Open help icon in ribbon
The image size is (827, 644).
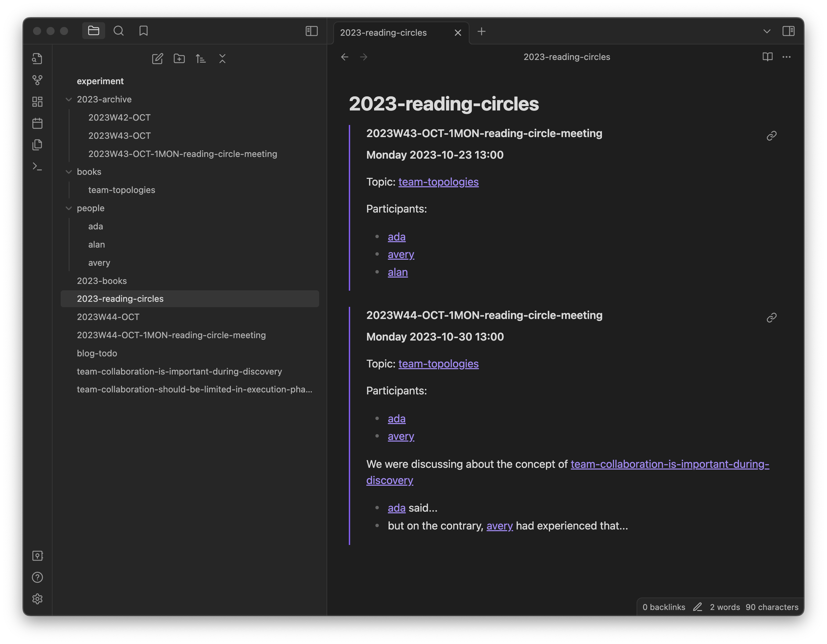pyautogui.click(x=37, y=577)
